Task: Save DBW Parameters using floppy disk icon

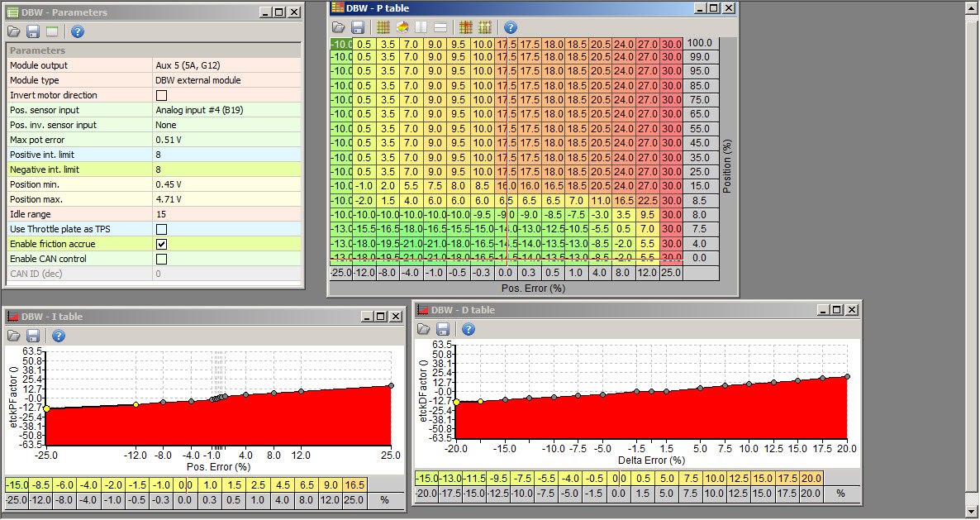Action: click(x=33, y=32)
